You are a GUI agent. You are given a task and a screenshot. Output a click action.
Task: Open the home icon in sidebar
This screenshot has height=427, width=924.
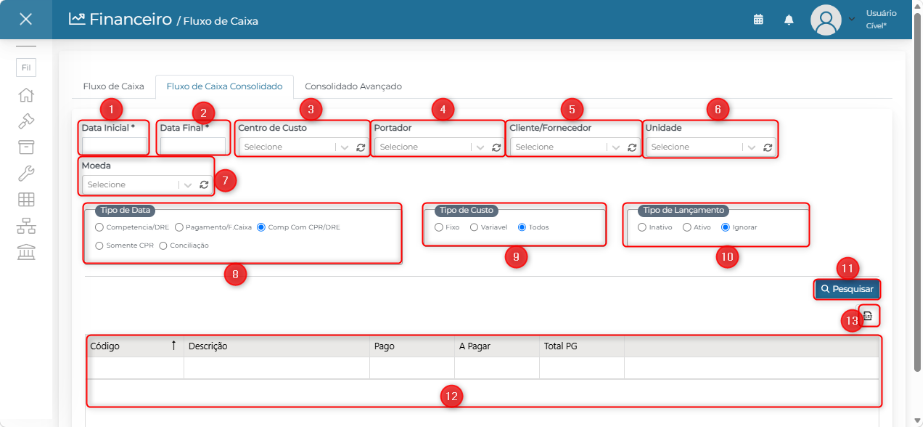click(26, 95)
